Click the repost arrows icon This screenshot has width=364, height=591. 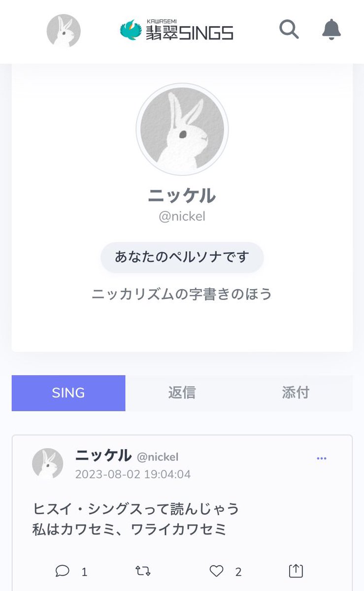tap(143, 571)
